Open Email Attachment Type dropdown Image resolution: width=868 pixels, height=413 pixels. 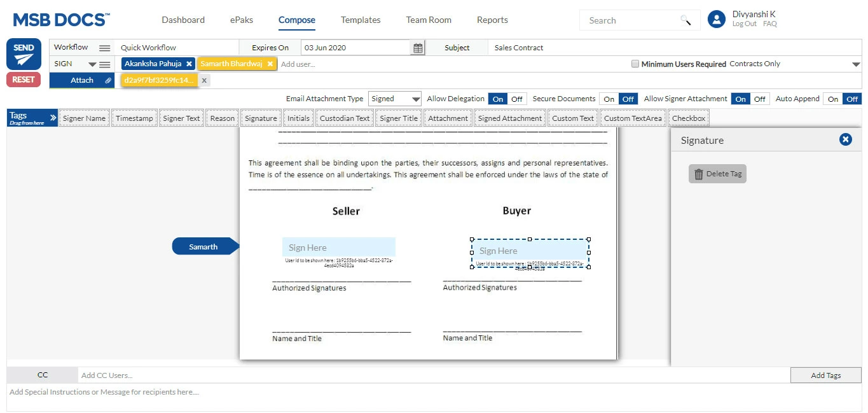[x=395, y=99]
